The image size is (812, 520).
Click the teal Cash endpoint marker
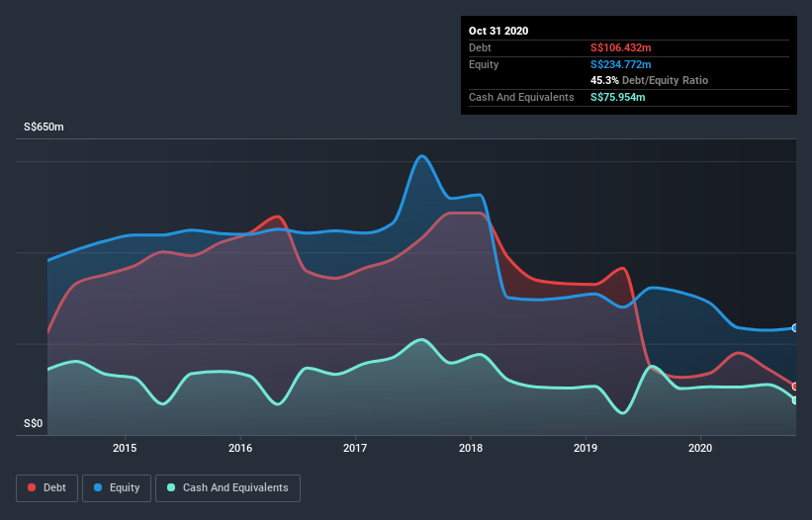pos(795,400)
